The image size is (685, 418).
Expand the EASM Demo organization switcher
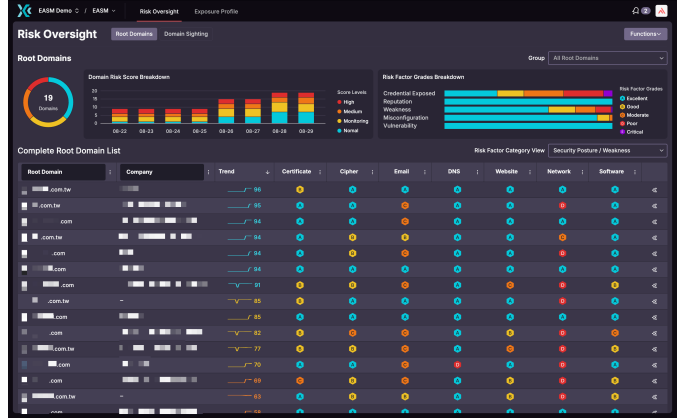tap(60, 11)
